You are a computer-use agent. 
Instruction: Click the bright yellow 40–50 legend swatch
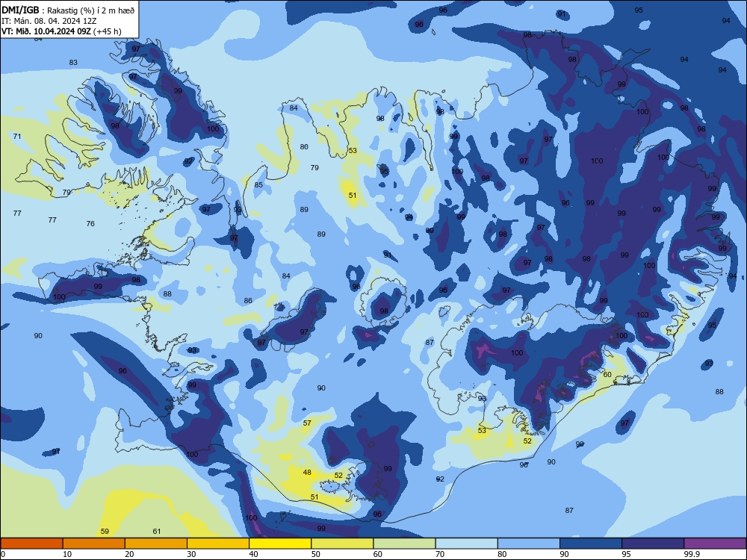point(280,544)
